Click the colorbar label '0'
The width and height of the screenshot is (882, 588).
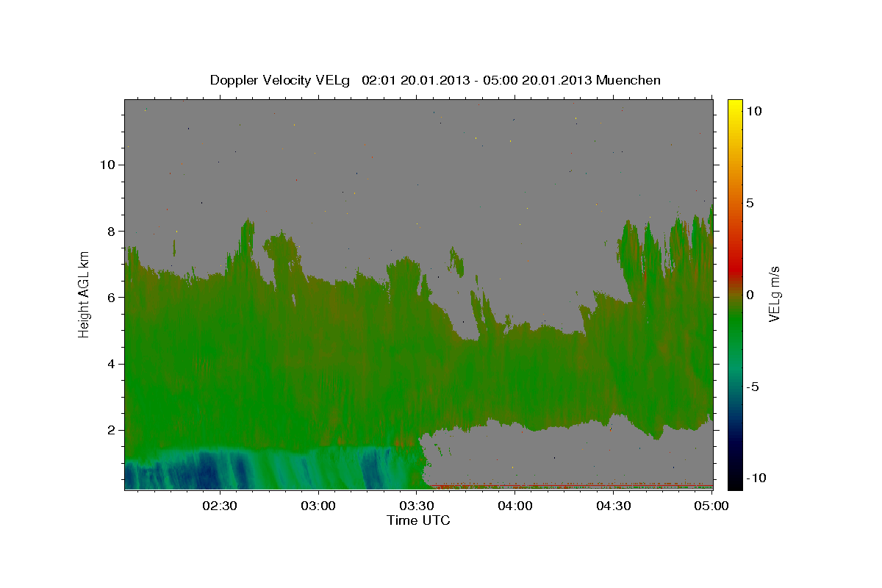750,295
